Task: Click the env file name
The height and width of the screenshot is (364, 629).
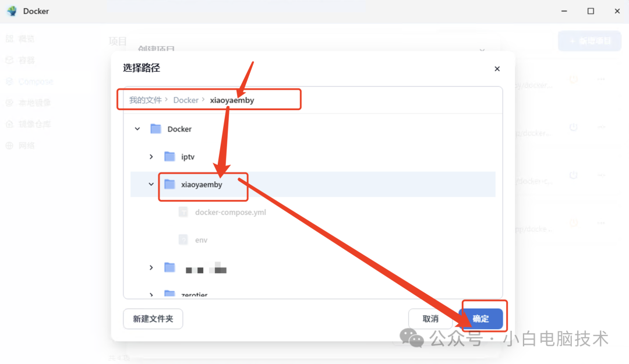Action: click(x=201, y=240)
